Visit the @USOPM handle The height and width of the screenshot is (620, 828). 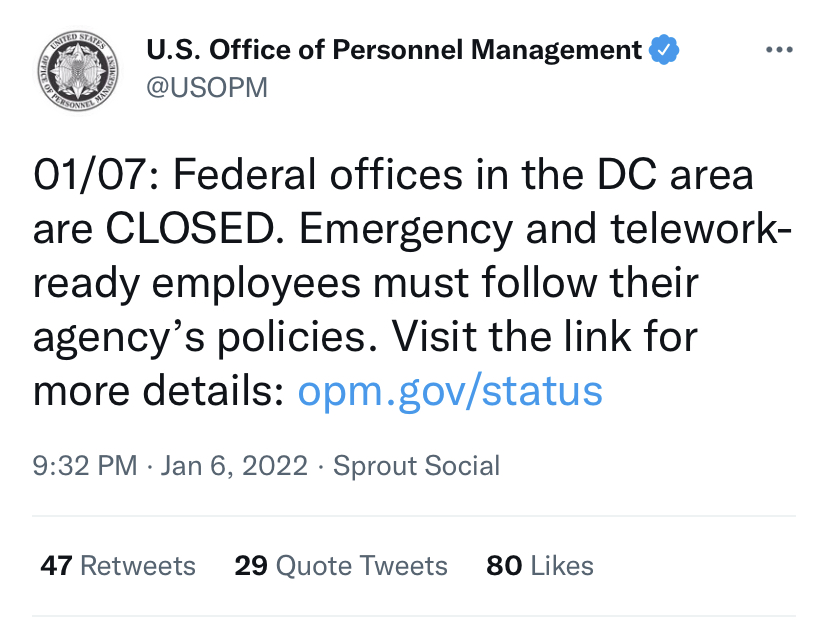[207, 87]
